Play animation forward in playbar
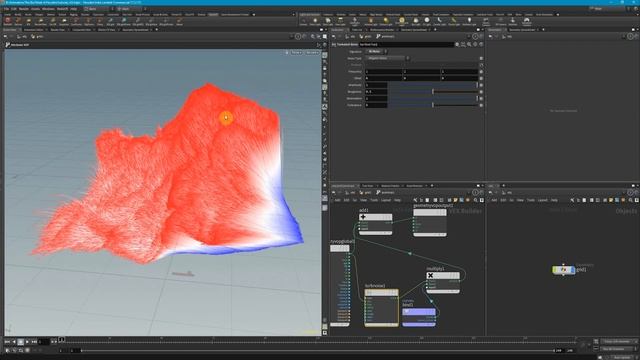The height and width of the screenshot is (360, 640). [27, 342]
